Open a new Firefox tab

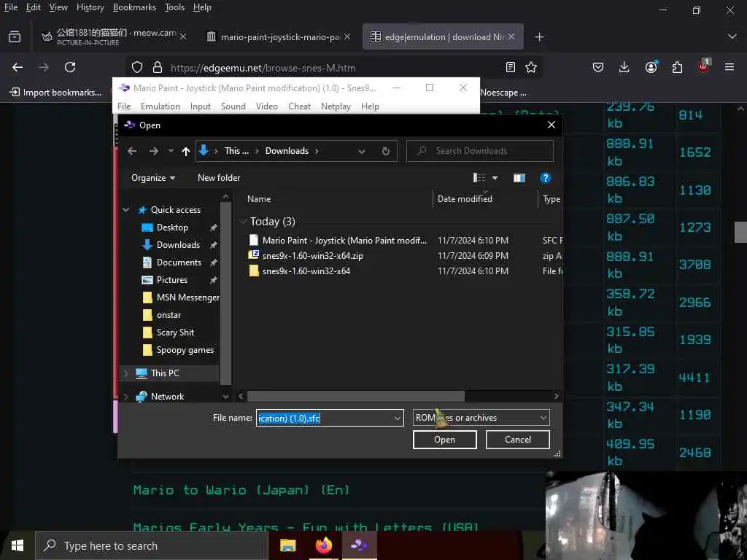539,37
